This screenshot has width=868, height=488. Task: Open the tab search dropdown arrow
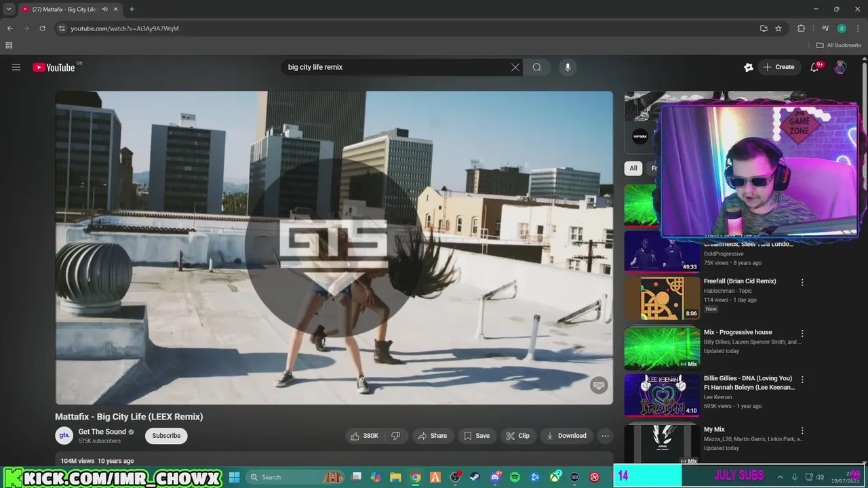(x=9, y=9)
